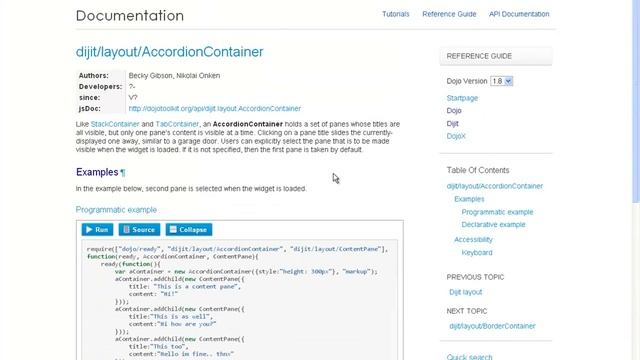Click the Examples section heading
The width and height of the screenshot is (640, 360).
click(97, 172)
